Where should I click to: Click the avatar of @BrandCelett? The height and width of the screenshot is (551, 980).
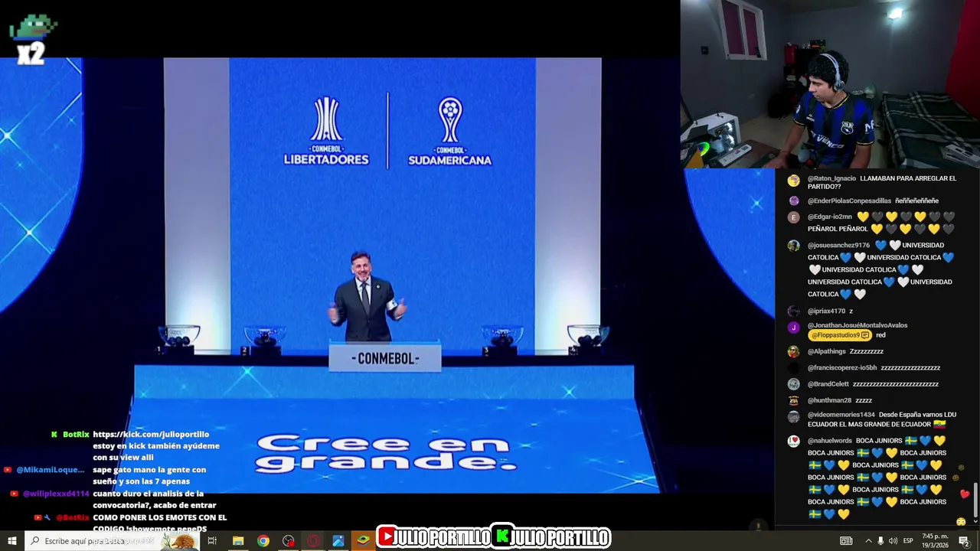794,384
